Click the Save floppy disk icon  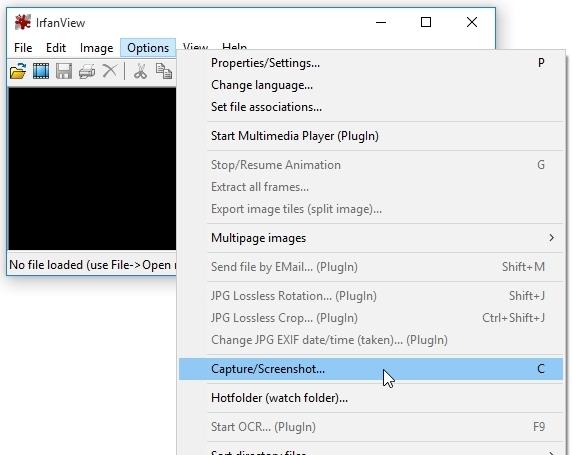tap(64, 71)
